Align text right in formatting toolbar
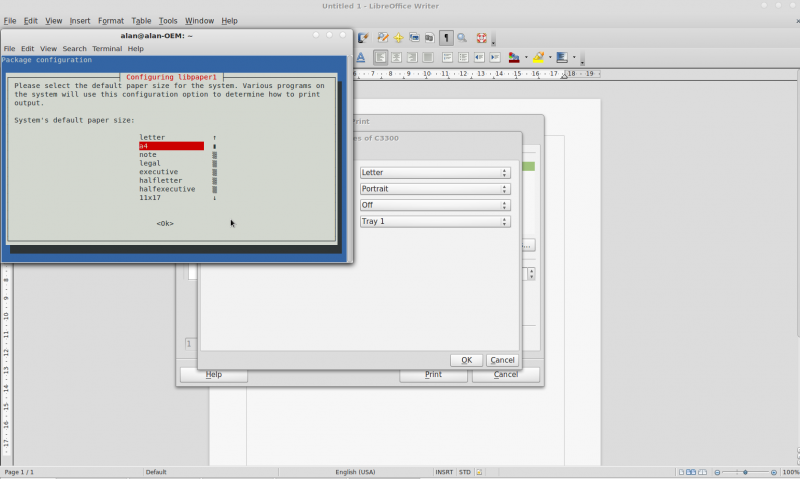 [x=412, y=58]
